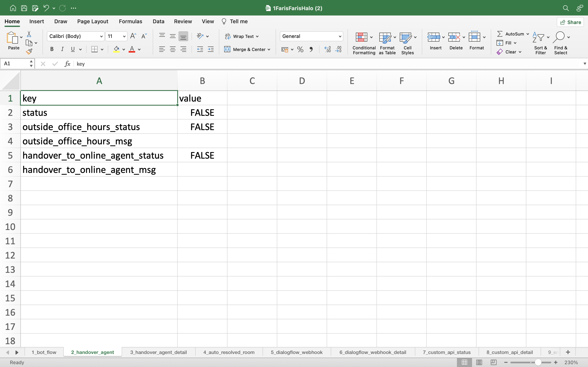This screenshot has width=588, height=367.
Task: Open the Merge & Center dropdown arrow
Action: (x=269, y=50)
